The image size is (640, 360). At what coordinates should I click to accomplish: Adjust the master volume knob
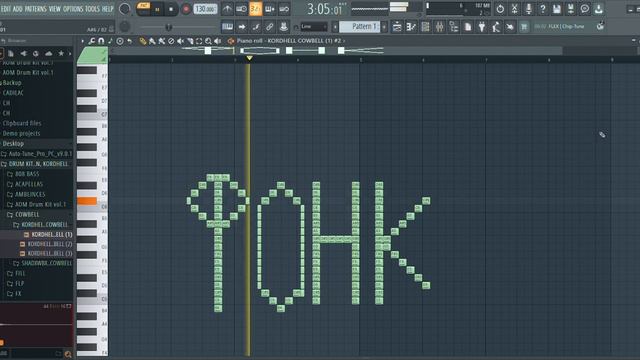[124, 9]
